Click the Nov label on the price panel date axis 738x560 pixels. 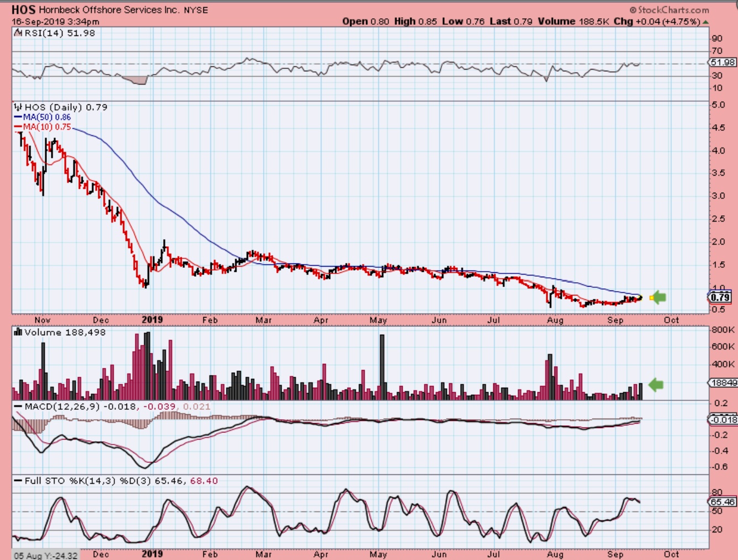(x=43, y=320)
